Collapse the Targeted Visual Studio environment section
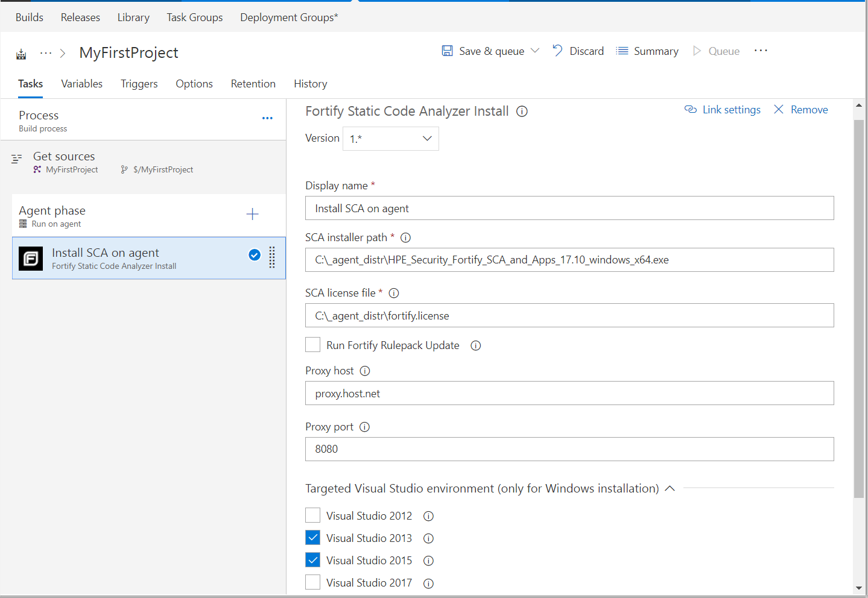 [x=670, y=488]
